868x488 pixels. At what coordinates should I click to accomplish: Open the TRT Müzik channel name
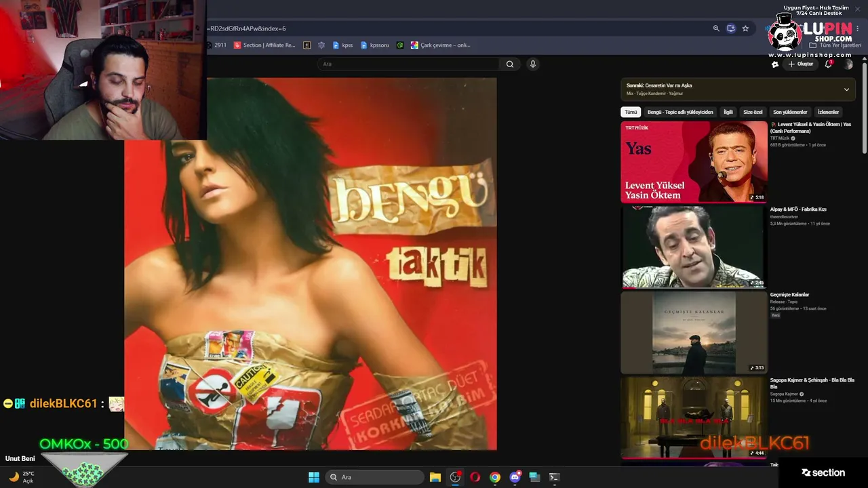tap(780, 138)
